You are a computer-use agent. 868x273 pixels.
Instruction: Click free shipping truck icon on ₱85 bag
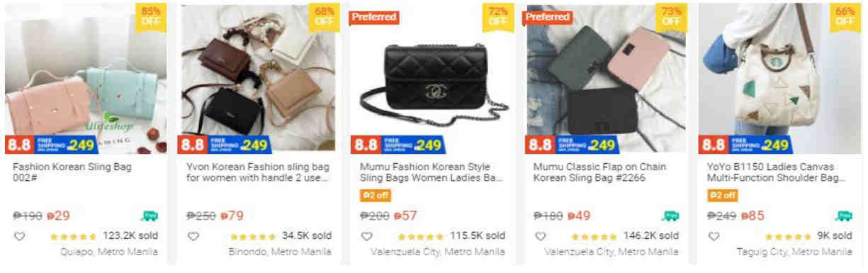click(x=844, y=216)
